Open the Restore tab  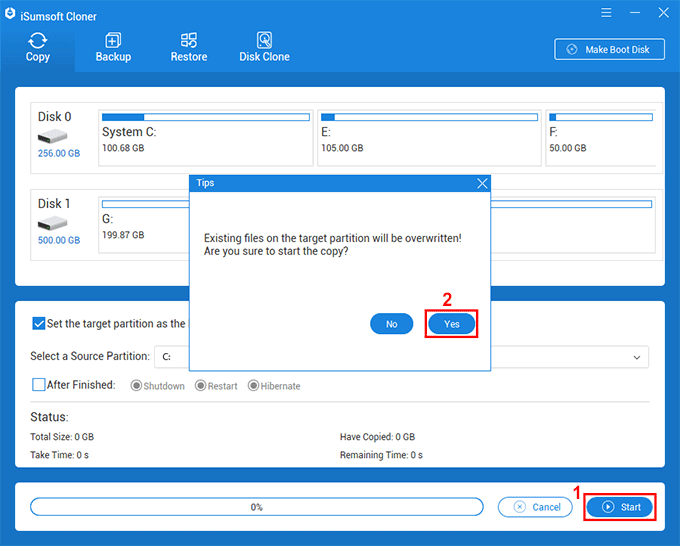pyautogui.click(x=189, y=48)
